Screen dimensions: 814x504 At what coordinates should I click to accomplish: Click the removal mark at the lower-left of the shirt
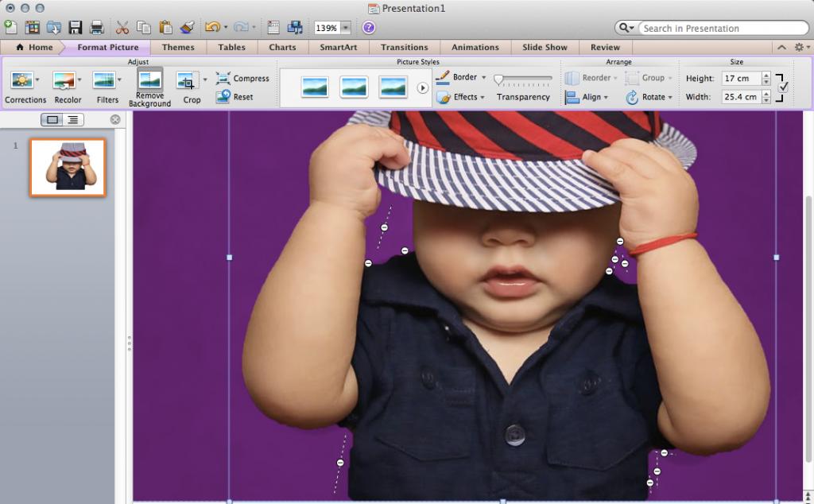click(340, 463)
